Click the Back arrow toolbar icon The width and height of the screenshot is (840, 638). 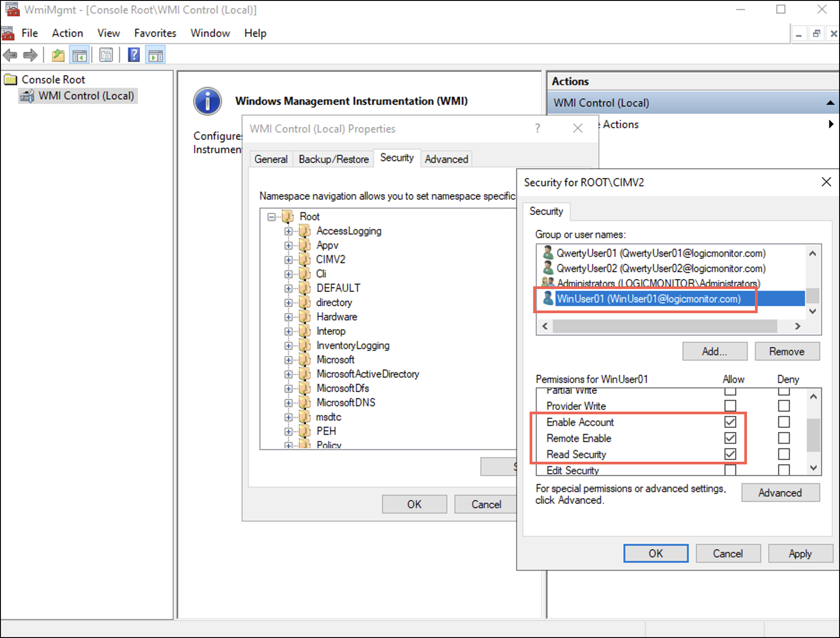tap(10, 55)
